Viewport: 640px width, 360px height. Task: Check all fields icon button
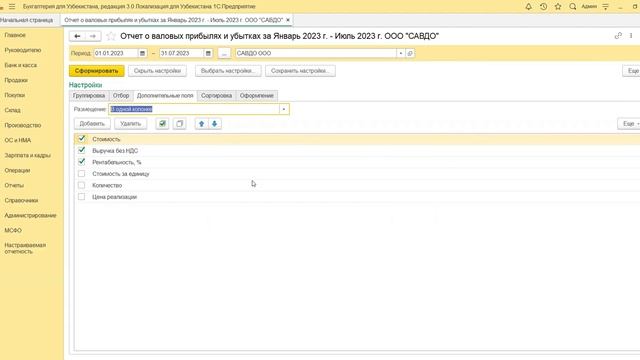click(162, 124)
